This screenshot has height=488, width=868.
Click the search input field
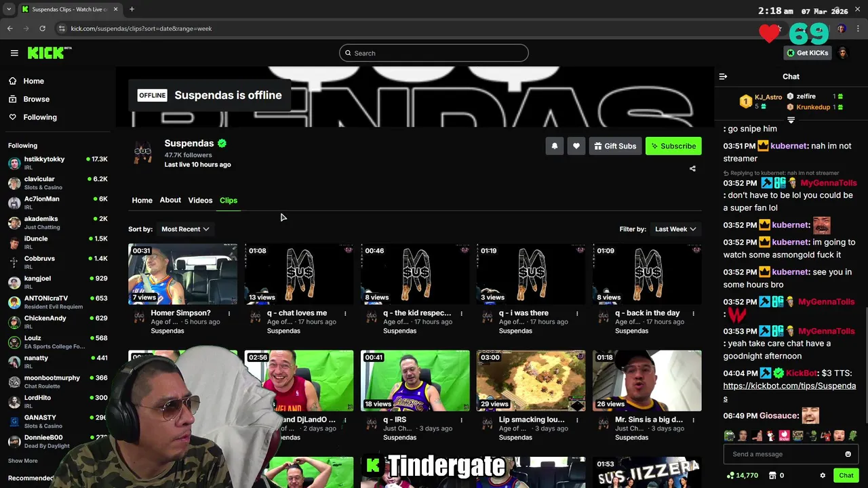point(434,53)
